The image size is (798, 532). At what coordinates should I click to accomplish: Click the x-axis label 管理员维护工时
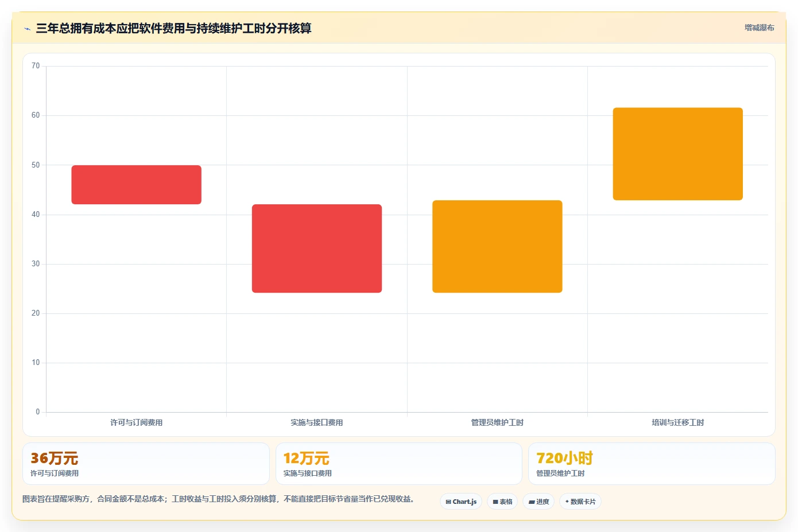497,422
